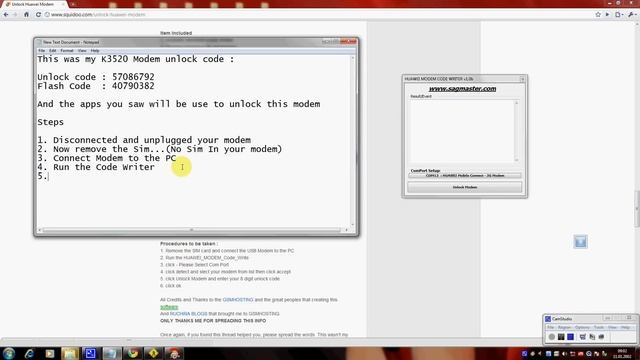Screen dimensions: 640x360
Task: Click taskbar clock and date
Action: [622, 353]
